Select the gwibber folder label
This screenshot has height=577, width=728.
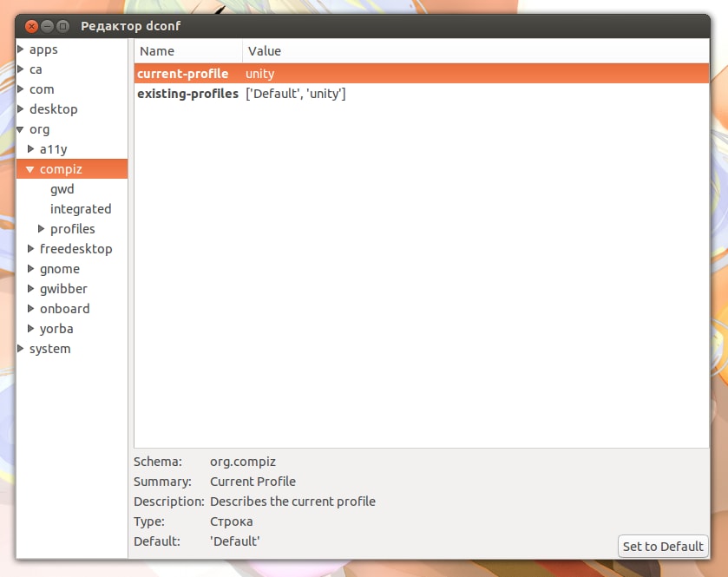coord(63,289)
